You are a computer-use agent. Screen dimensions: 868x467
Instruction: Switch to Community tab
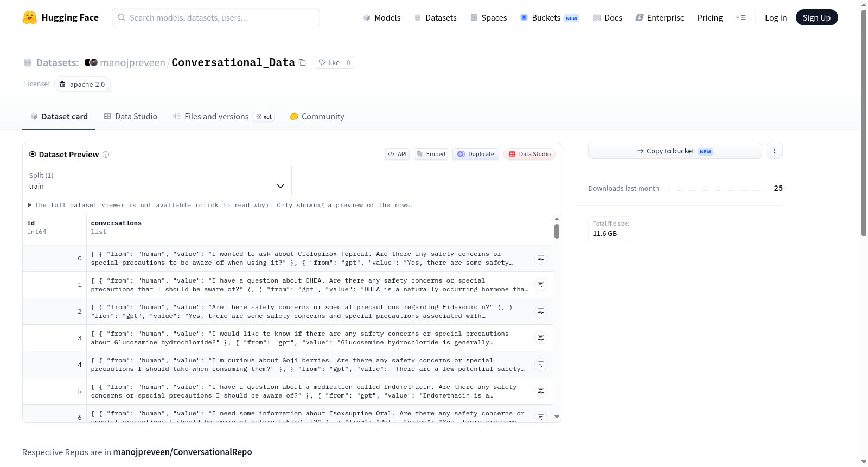coord(317,117)
